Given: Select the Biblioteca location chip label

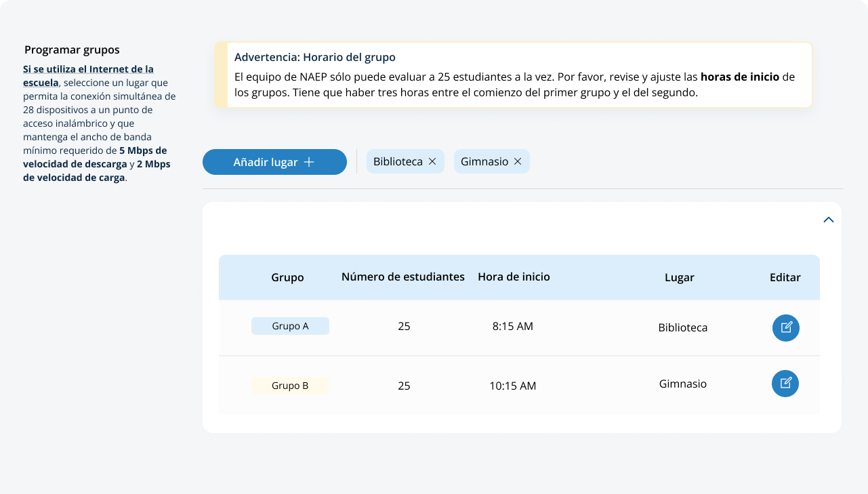Looking at the screenshot, I should (x=398, y=162).
